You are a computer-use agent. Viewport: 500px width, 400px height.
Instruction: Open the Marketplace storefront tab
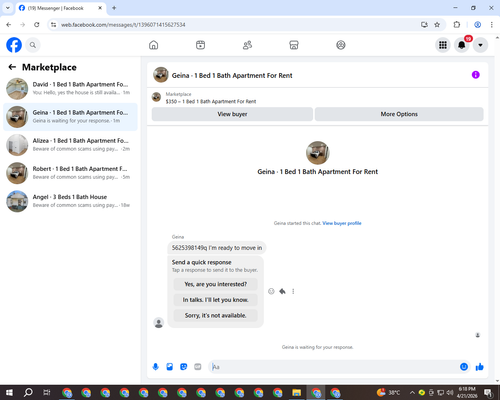tap(294, 45)
